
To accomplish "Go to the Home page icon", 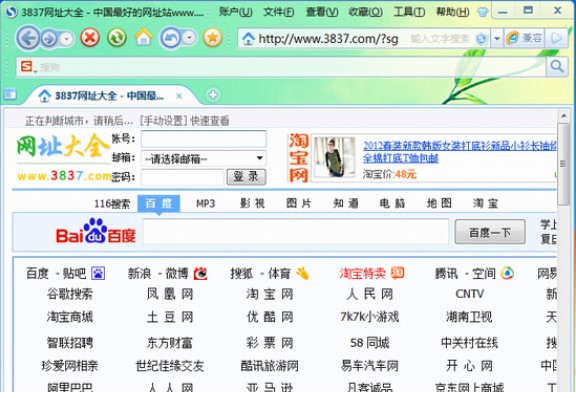I will click(143, 37).
